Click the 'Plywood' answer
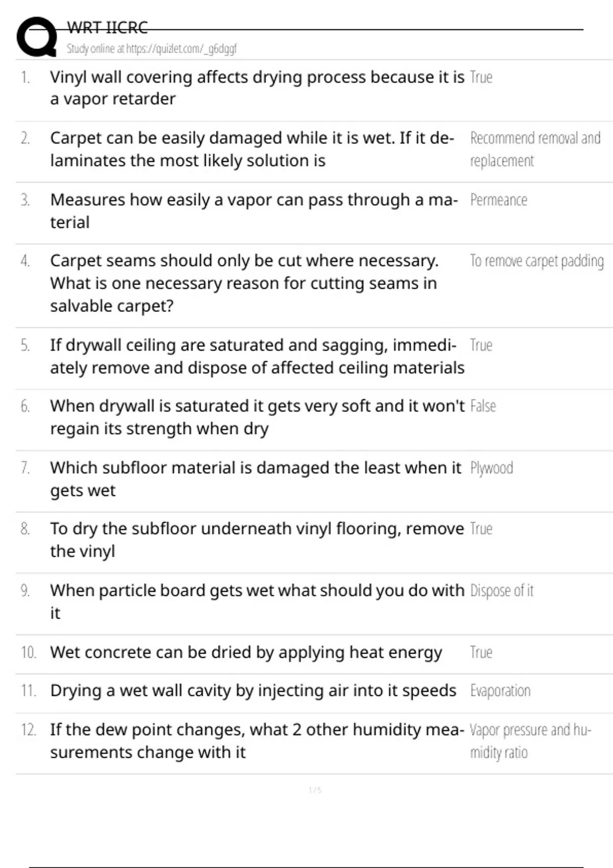Screen dimensions: 613x868 click(x=491, y=468)
